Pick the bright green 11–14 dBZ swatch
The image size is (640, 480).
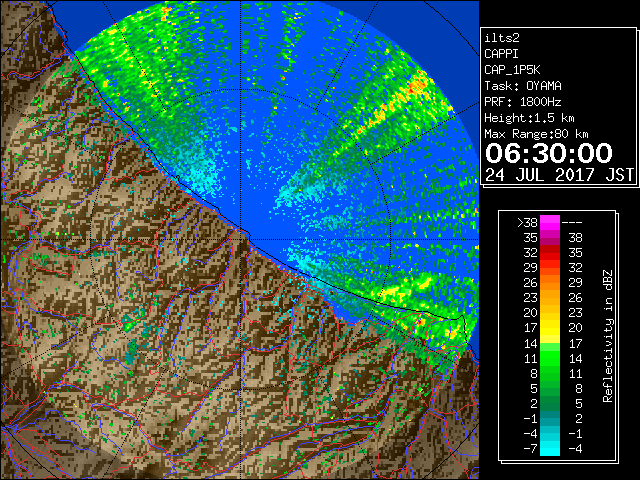click(x=550, y=358)
